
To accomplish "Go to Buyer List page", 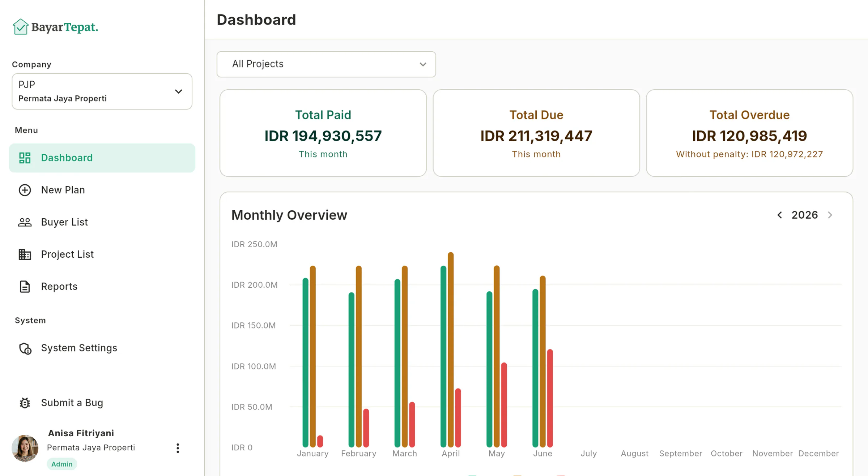I will pyautogui.click(x=102, y=222).
